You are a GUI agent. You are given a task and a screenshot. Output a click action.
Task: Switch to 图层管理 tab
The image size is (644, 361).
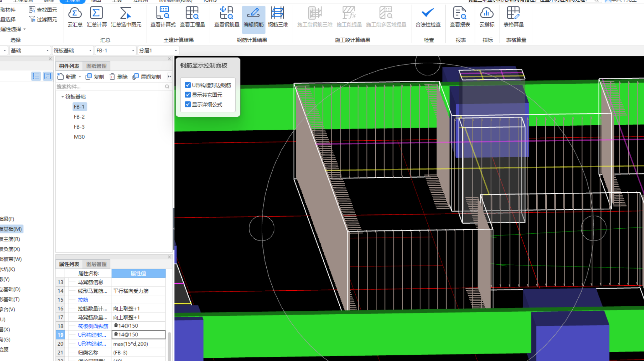tap(96, 264)
